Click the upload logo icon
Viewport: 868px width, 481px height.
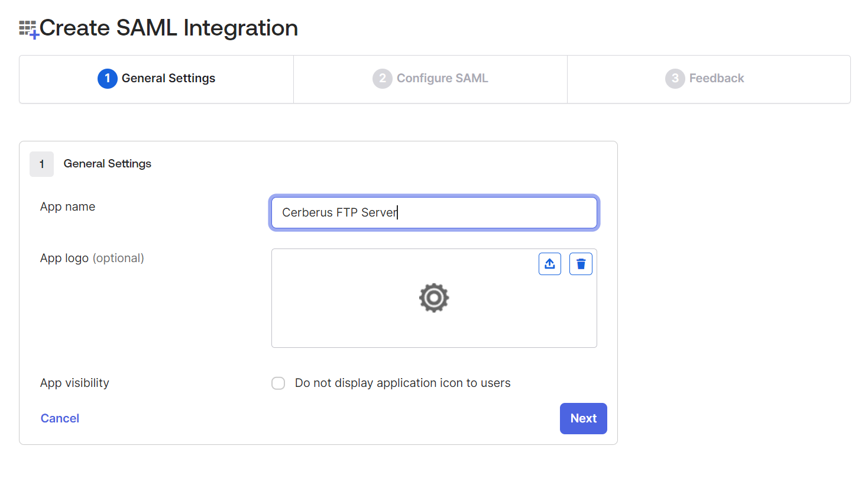(x=550, y=264)
